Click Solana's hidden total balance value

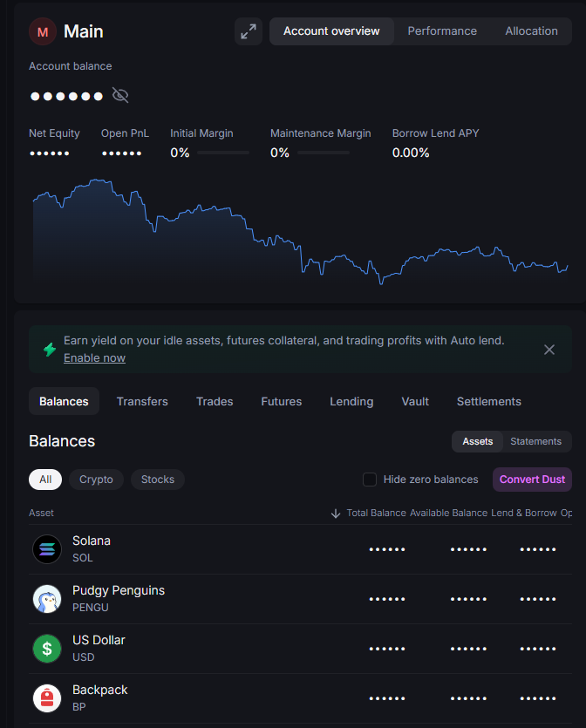tap(387, 549)
